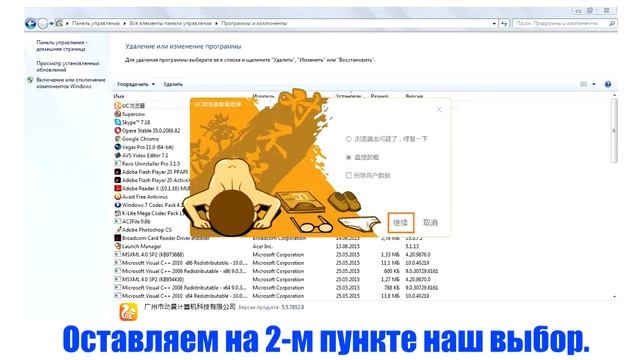640x360 pixels.
Task: Click the program list vertical scrollbar
Action: (614, 131)
